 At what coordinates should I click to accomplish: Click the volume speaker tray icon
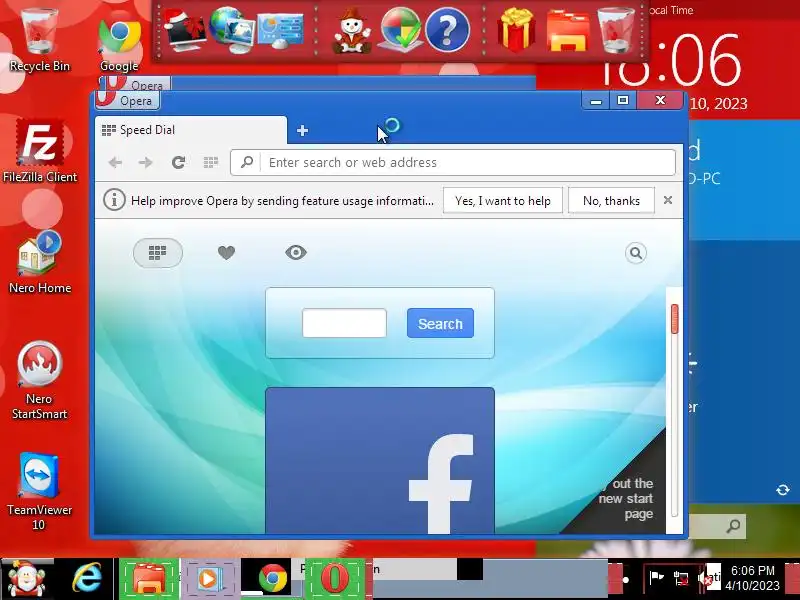click(707, 578)
